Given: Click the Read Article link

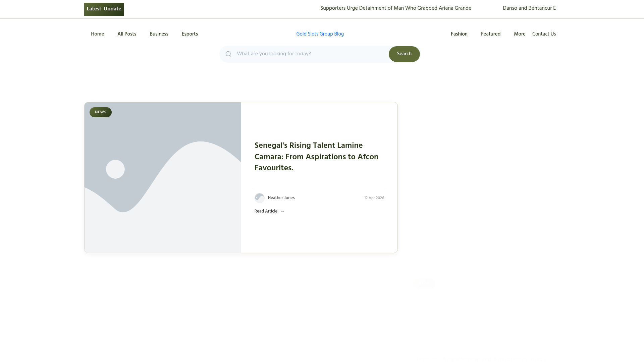Looking at the screenshot, I should click(269, 211).
